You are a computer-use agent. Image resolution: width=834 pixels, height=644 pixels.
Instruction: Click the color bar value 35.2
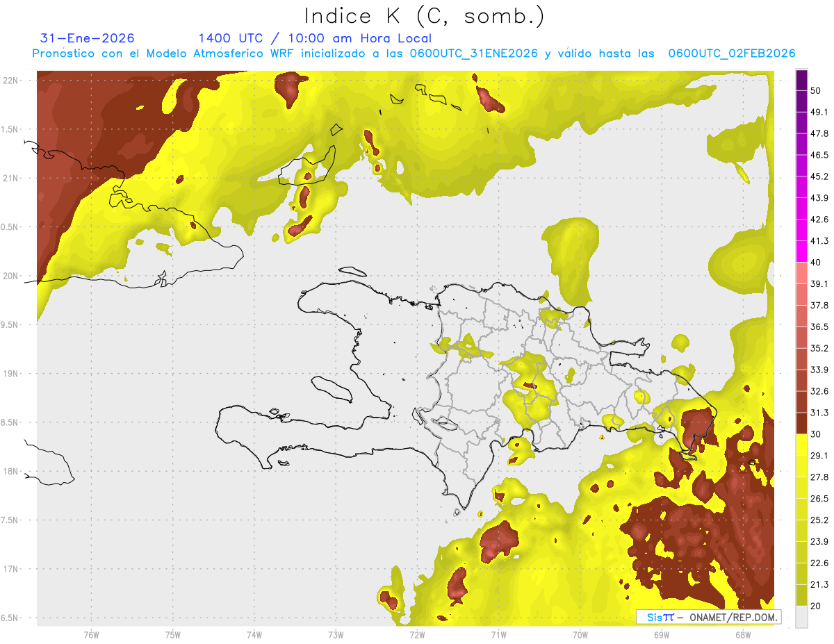[x=819, y=348]
